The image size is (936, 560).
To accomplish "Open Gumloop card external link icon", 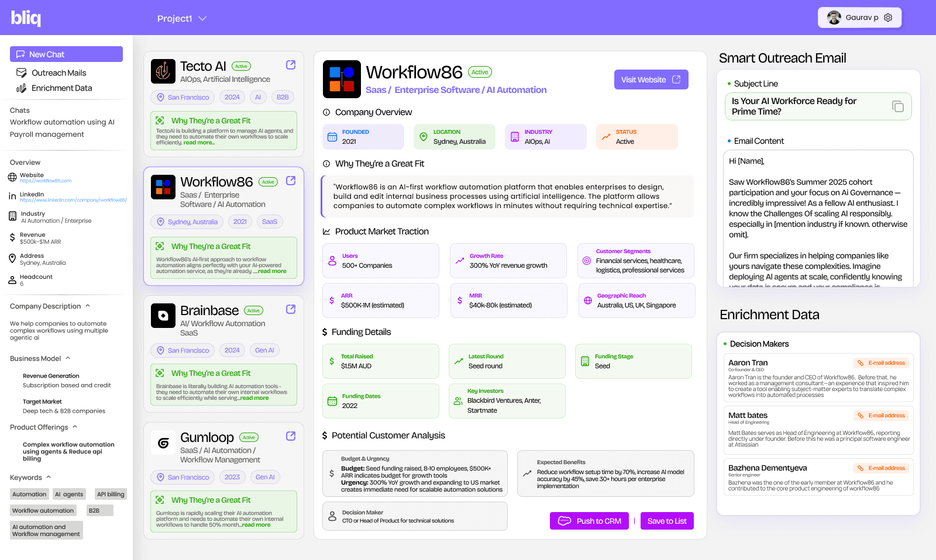I will tap(291, 436).
